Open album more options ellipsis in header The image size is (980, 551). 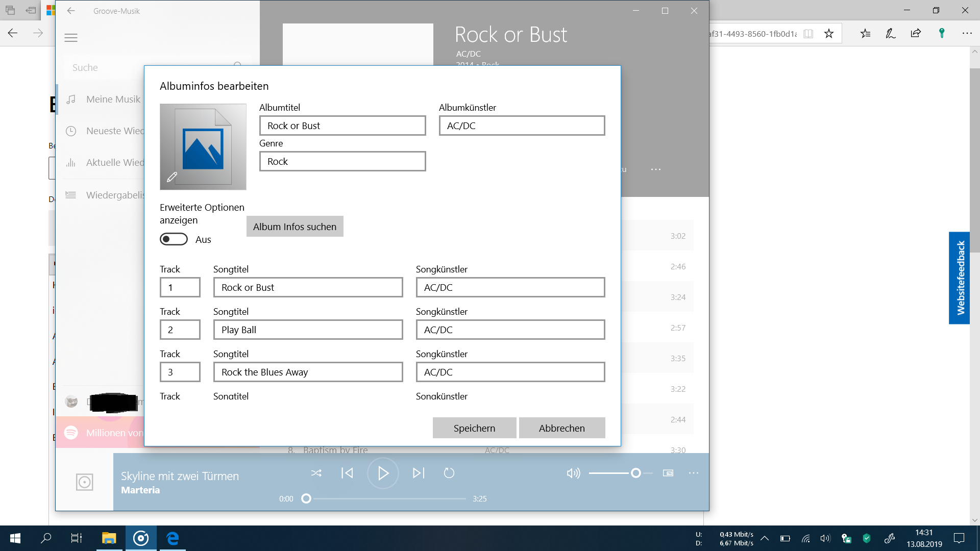[x=656, y=169]
